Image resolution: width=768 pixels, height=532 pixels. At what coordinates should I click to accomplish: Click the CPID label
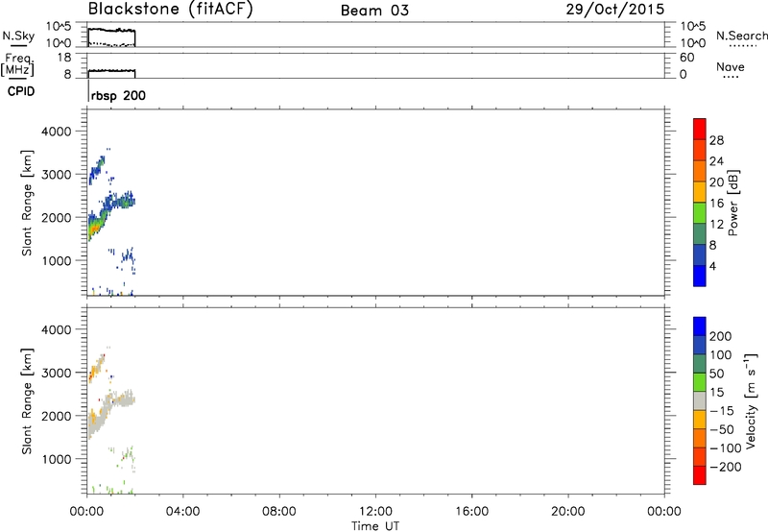(x=21, y=91)
